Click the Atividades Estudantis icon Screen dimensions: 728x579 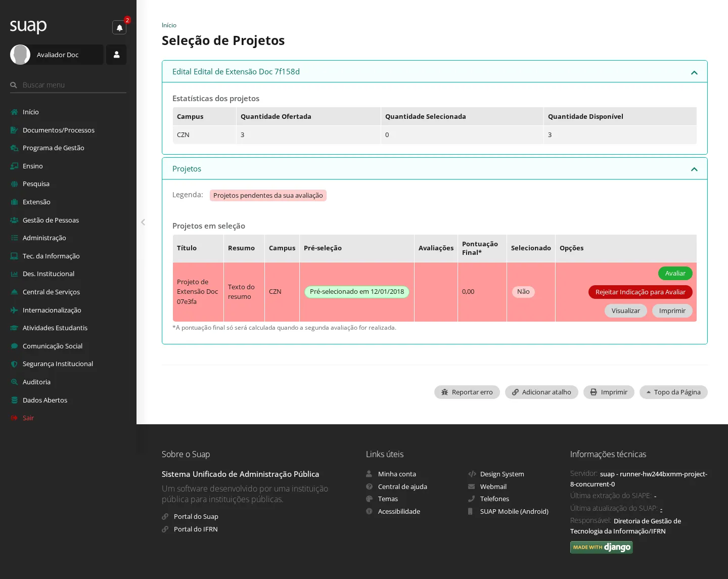pyautogui.click(x=14, y=328)
